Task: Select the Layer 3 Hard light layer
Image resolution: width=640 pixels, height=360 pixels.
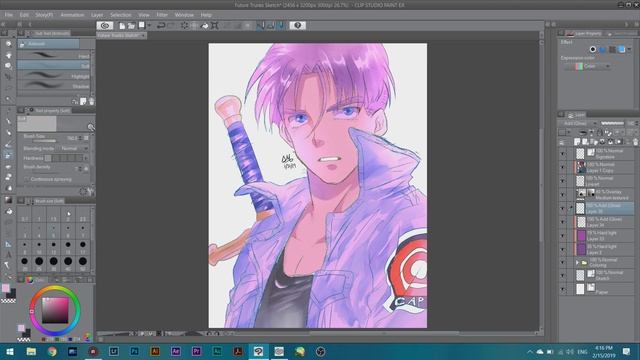Action: click(x=605, y=249)
